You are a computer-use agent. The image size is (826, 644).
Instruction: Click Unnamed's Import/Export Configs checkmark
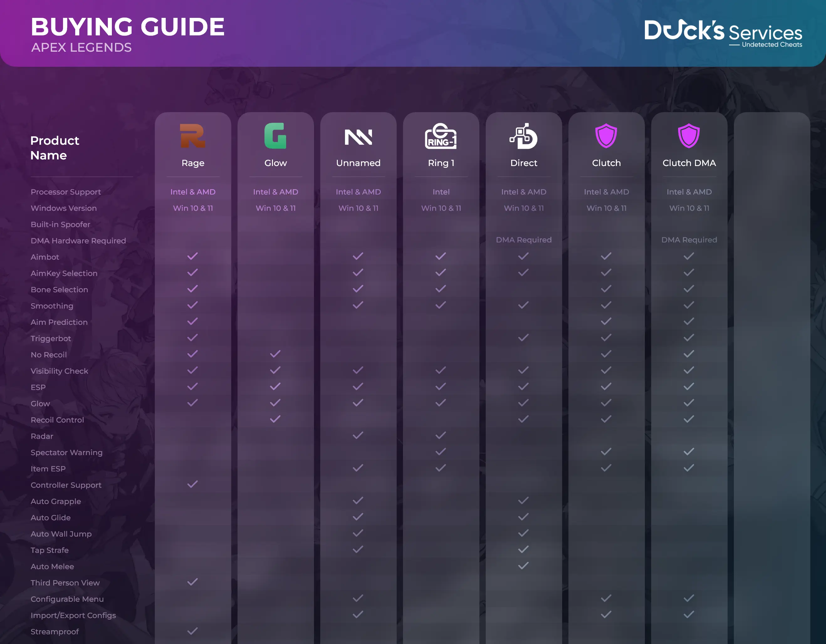tap(358, 615)
